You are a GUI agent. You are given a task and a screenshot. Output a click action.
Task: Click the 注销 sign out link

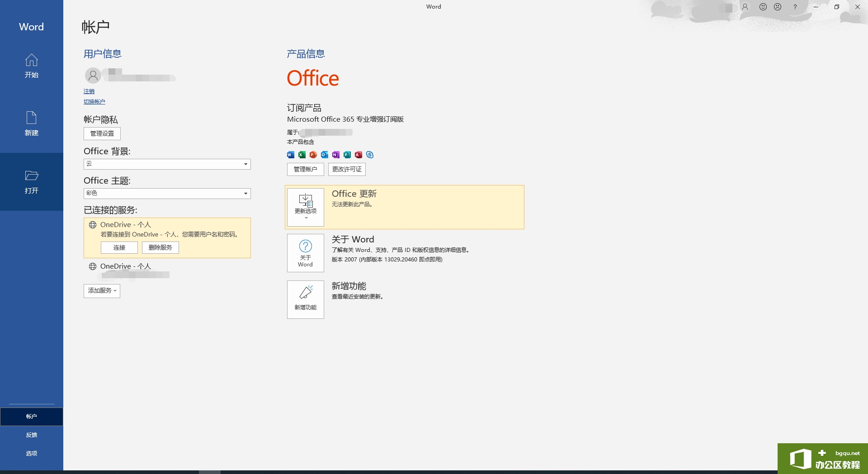(89, 91)
